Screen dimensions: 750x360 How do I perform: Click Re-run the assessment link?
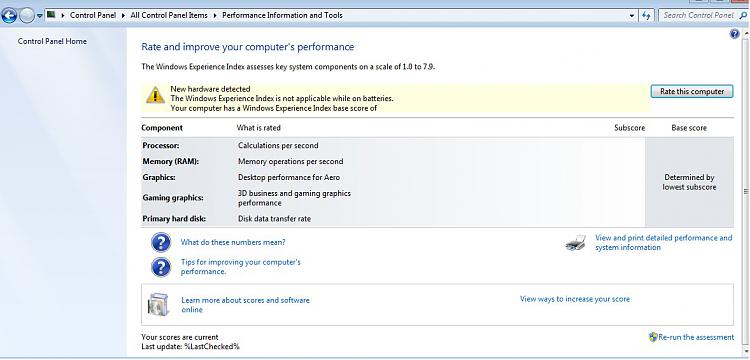(x=696, y=337)
